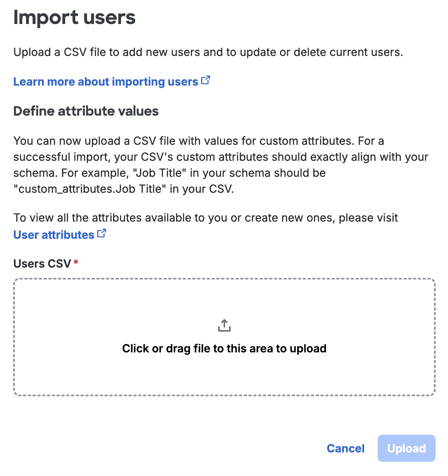Visit the "User attributes" link
The image size is (448, 476).
click(54, 234)
